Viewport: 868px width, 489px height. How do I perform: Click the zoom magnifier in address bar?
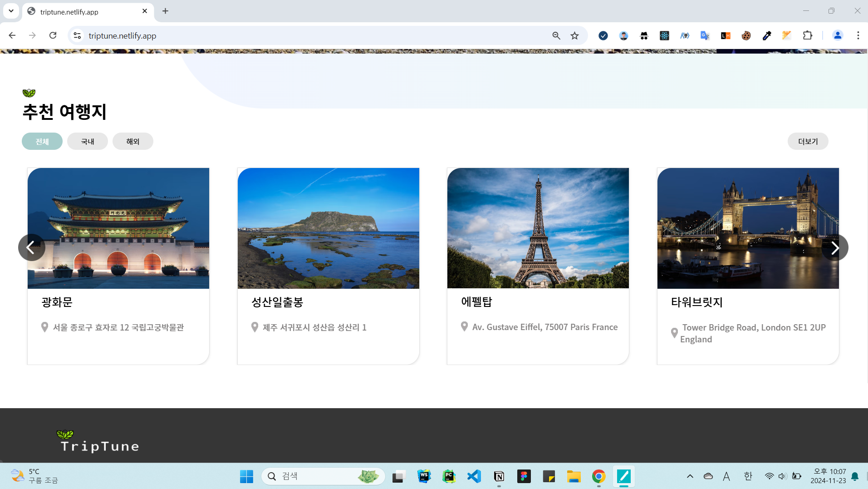point(556,35)
